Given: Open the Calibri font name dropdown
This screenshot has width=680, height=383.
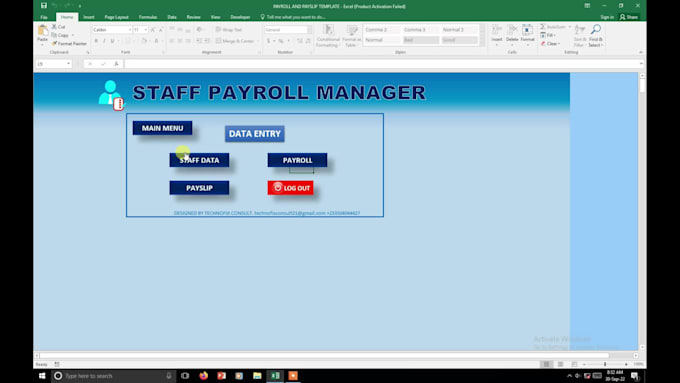Looking at the screenshot, I should click(x=130, y=29).
